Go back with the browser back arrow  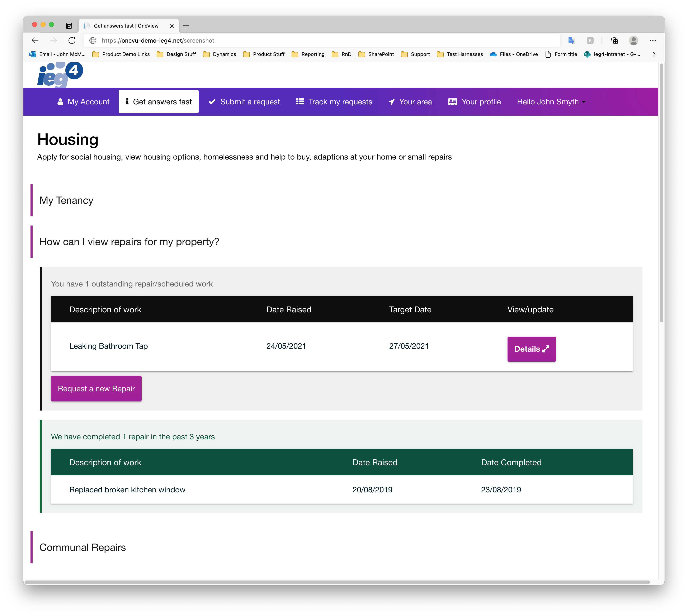pos(35,41)
